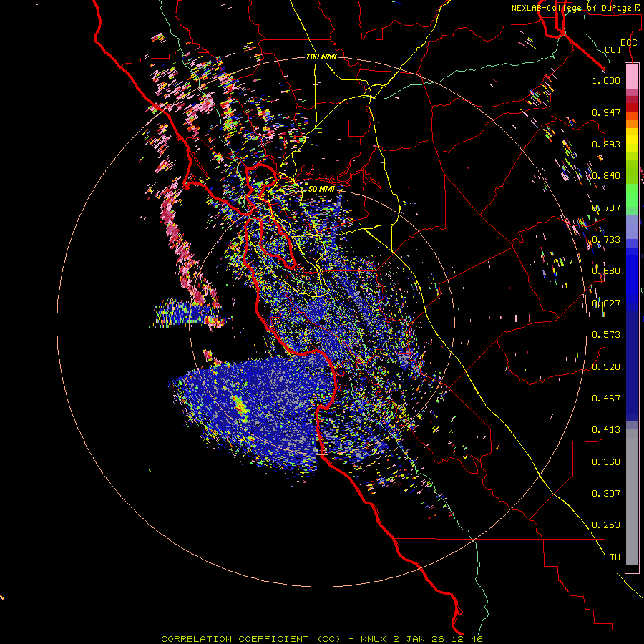644x644 pixels.
Task: Click the 0.680 scale value
Action: click(606, 271)
